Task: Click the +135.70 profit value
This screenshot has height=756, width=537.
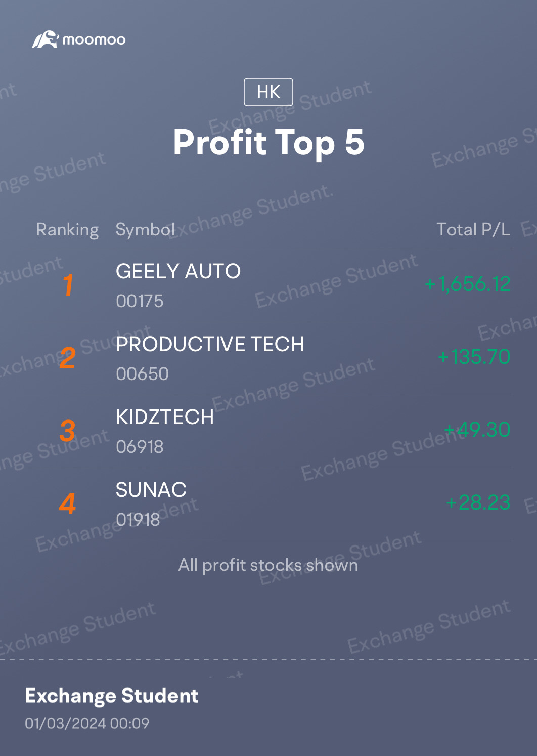Action: (474, 357)
